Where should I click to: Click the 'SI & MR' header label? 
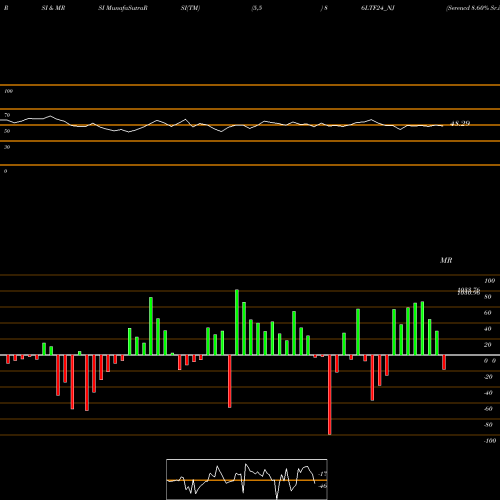(x=53, y=8)
